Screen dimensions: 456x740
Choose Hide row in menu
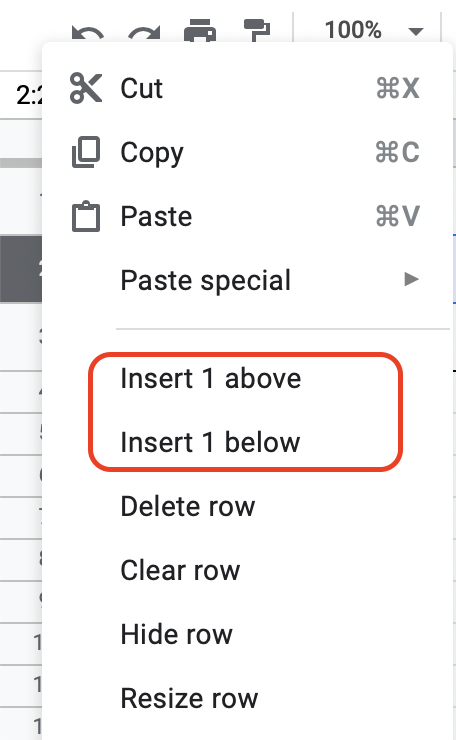[177, 634]
